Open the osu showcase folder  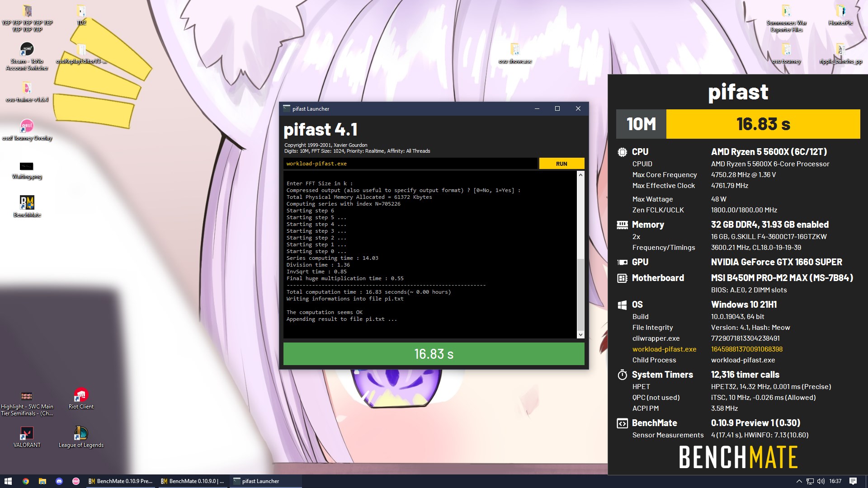coord(515,54)
